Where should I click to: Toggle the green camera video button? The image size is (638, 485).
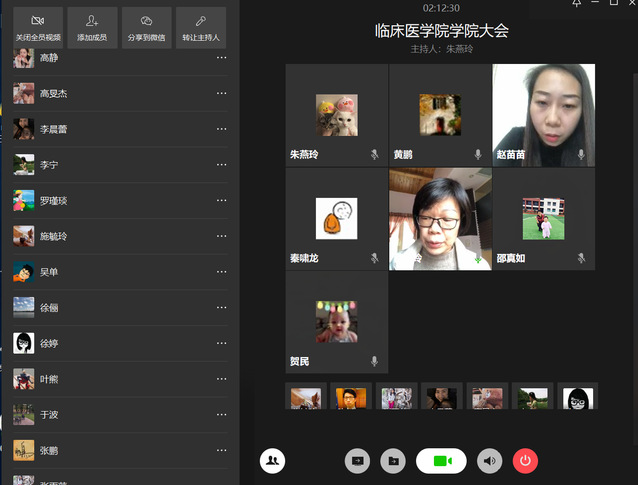[x=441, y=460]
